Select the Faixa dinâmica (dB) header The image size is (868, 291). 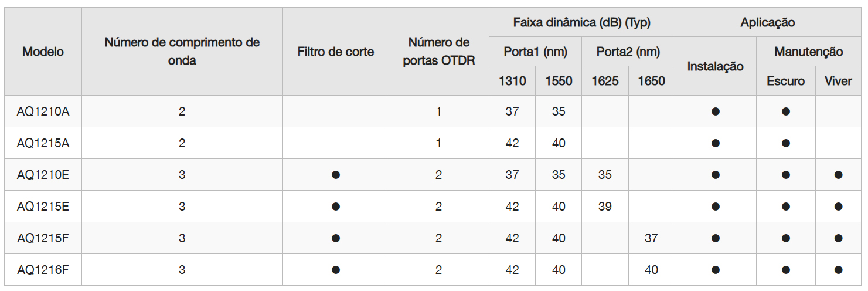[x=582, y=23]
